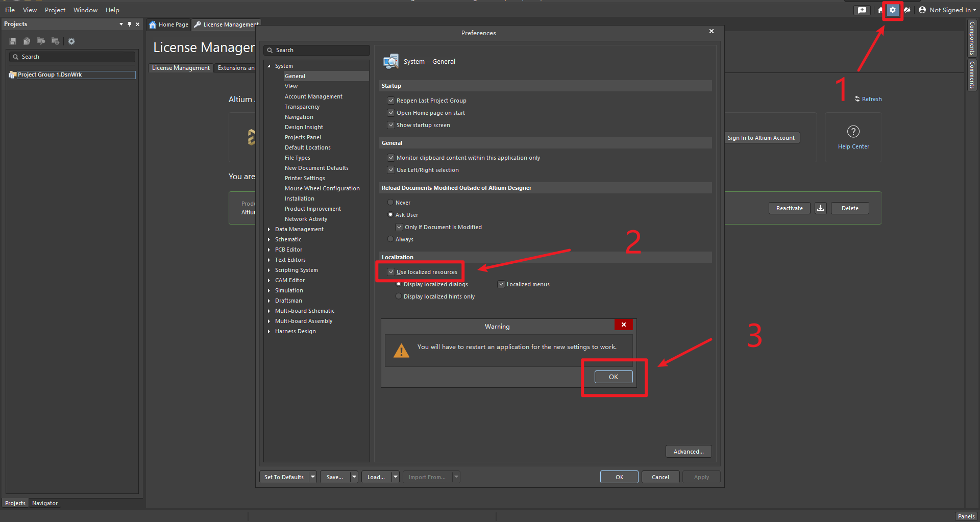This screenshot has width=980, height=522.
Task: Click the Reactivate button
Action: coord(790,208)
